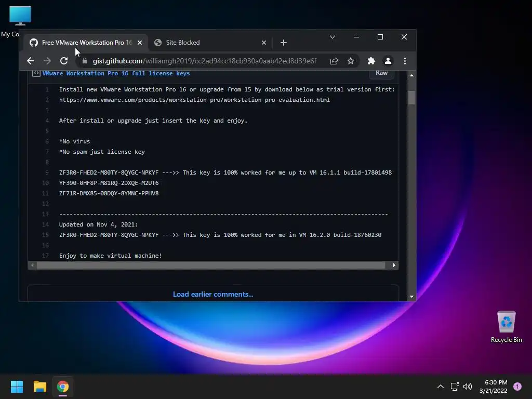532x399 pixels.
Task: Click the forward navigation arrow
Action: click(x=47, y=61)
